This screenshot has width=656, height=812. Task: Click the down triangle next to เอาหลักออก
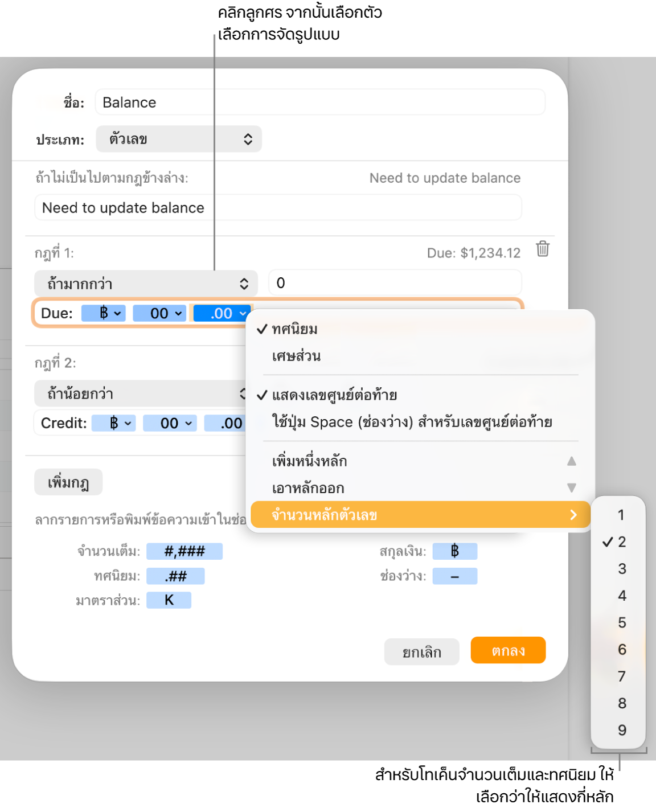click(x=572, y=488)
